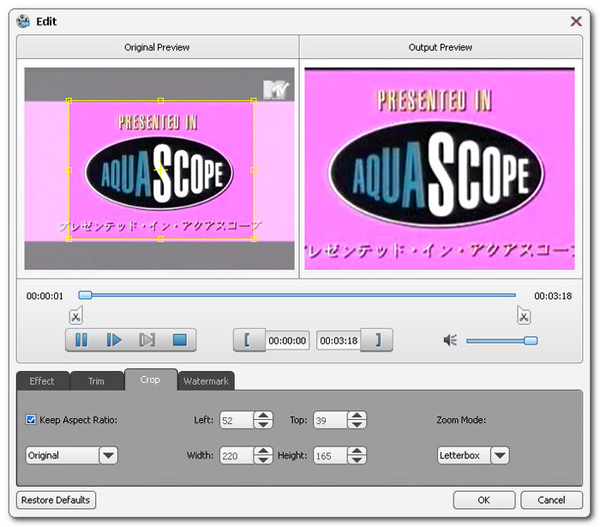Increase the Height crop value

pos(357,451)
